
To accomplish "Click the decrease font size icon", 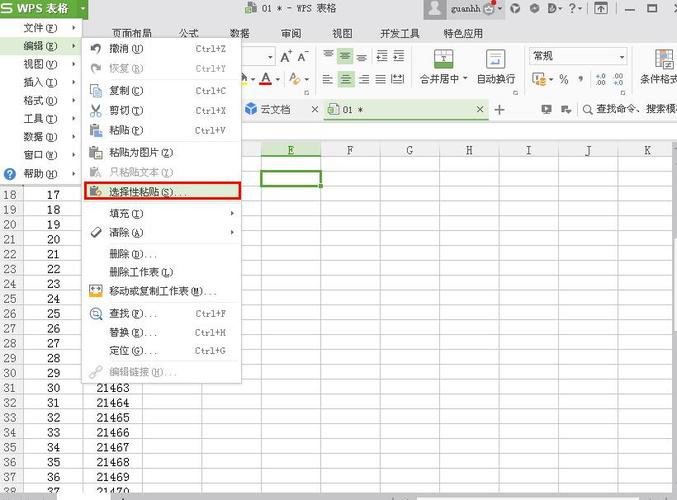I will click(302, 57).
